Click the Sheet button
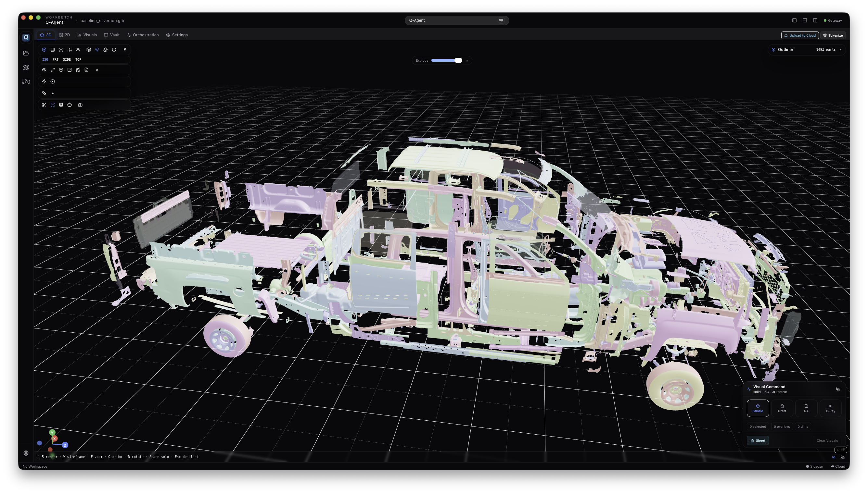The image size is (868, 494). point(758,440)
